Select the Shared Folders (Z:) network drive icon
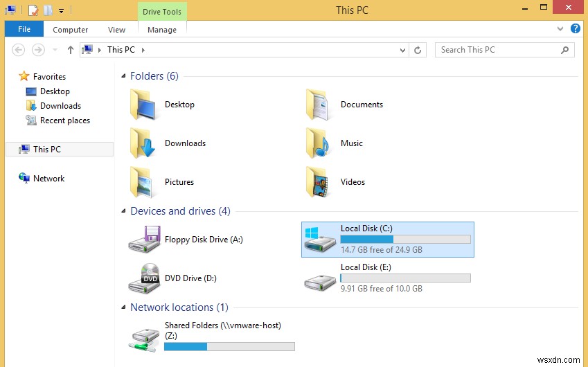Image resolution: width=588 pixels, height=367 pixels. (x=144, y=339)
